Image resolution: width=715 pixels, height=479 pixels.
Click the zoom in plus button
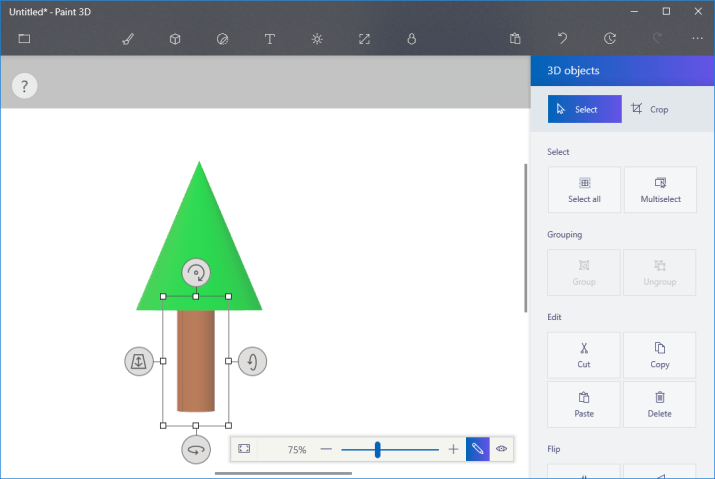coord(453,449)
